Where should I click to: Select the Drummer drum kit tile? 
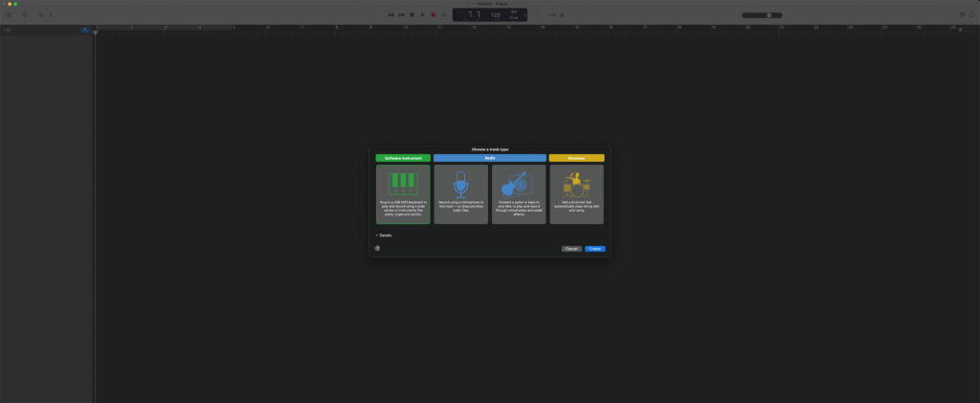click(x=576, y=194)
